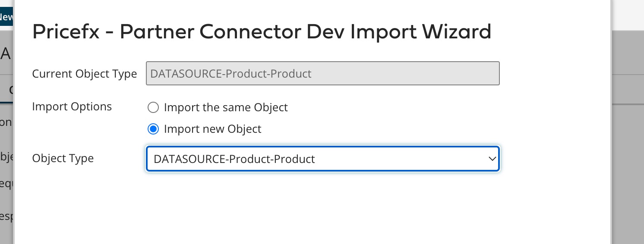Click the "Current Object Type" field label
Screen dimensions: 644x244
point(85,74)
